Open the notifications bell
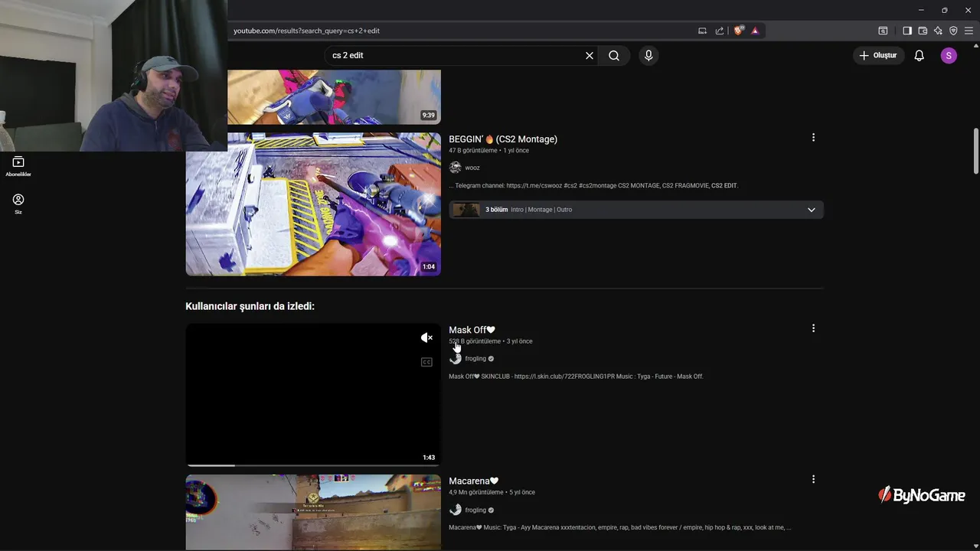980x551 pixels. click(x=919, y=56)
